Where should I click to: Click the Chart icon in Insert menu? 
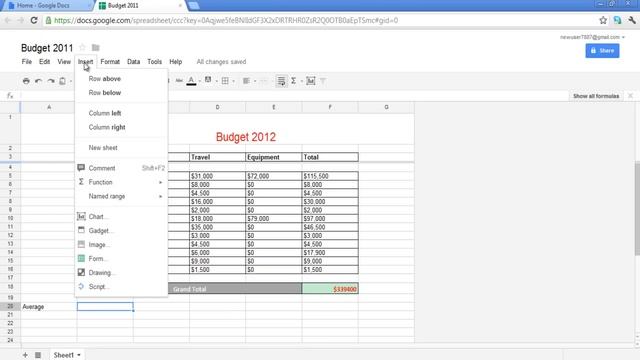coord(81,216)
